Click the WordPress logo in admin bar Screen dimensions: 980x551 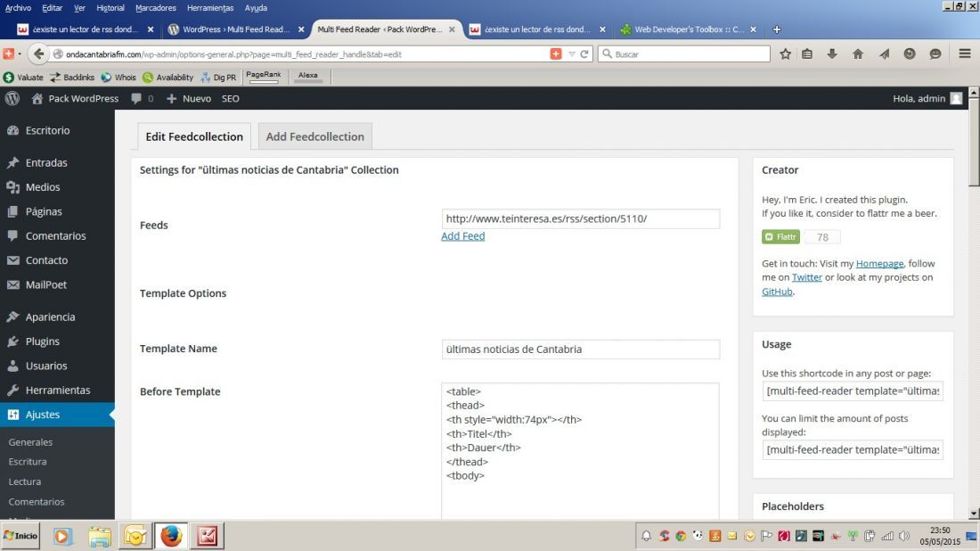[x=12, y=98]
